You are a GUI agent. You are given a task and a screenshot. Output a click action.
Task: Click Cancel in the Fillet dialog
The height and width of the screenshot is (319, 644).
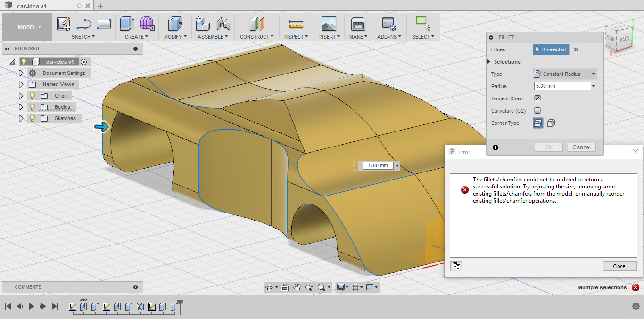[x=581, y=147]
